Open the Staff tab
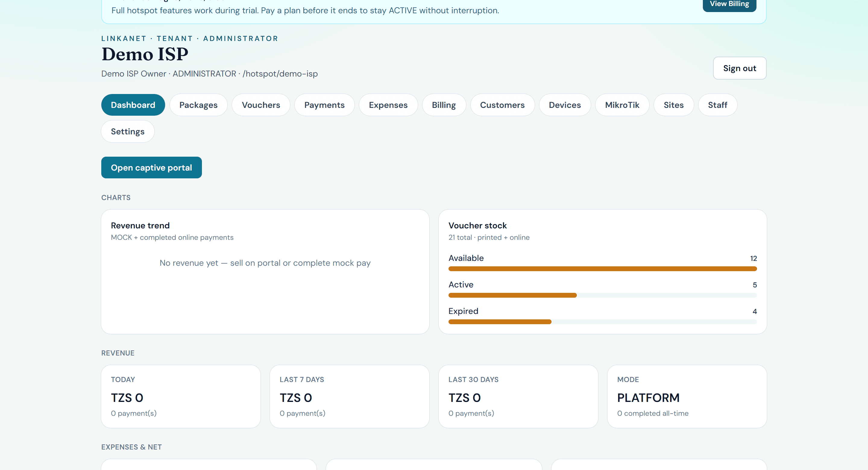868x470 pixels. coord(717,105)
